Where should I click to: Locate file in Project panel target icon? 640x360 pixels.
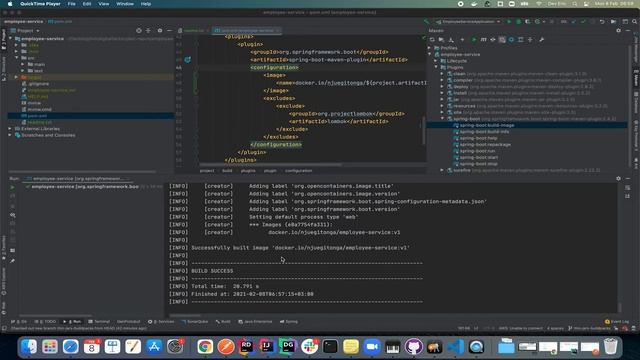[x=139, y=31]
